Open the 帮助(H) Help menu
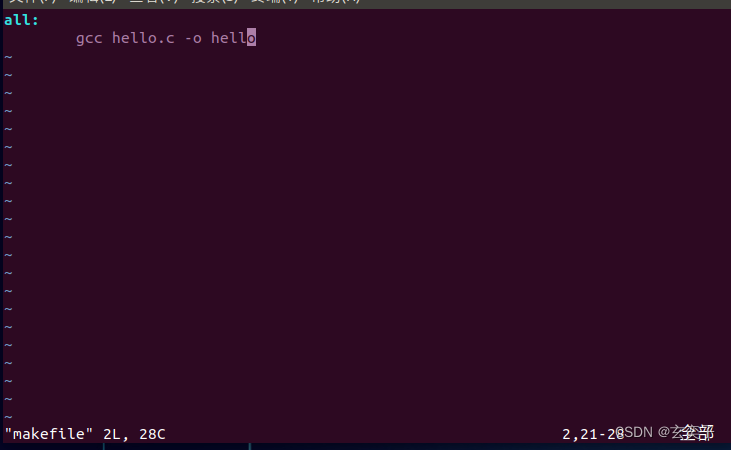The height and width of the screenshot is (450, 731). coord(336,1)
